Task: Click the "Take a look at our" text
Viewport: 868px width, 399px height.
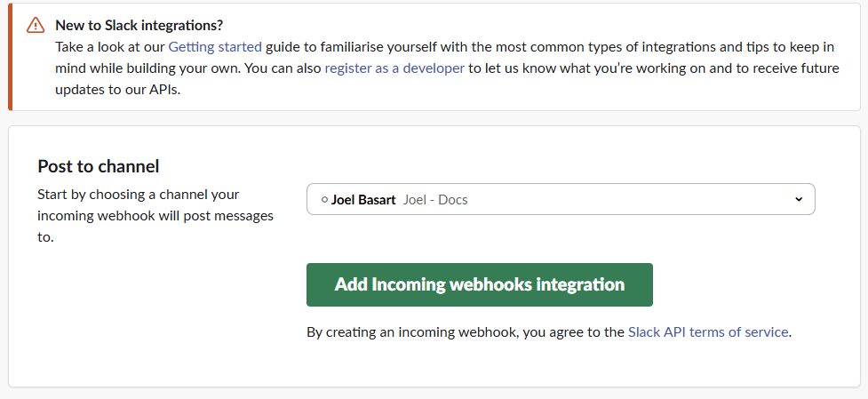Action: pyautogui.click(x=110, y=47)
